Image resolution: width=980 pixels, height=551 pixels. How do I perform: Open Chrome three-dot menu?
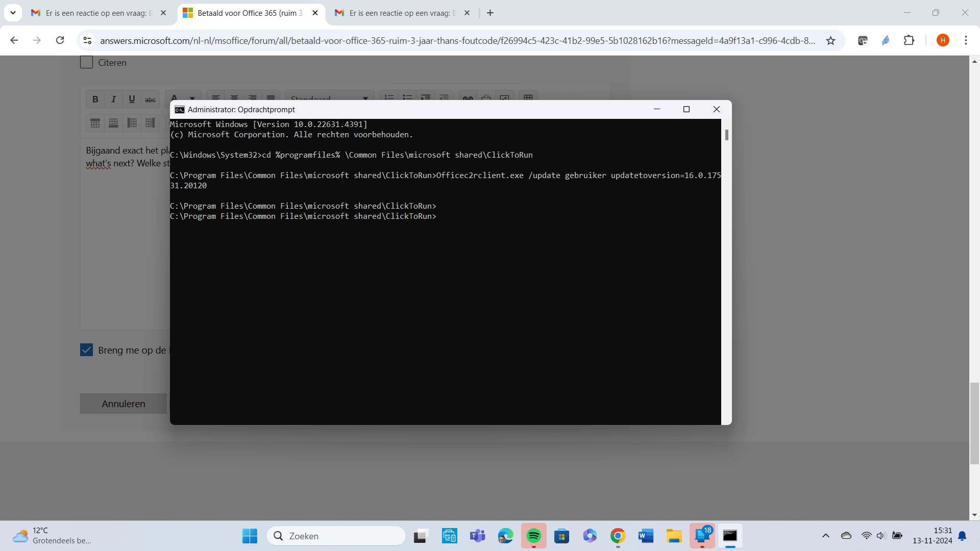[x=966, y=40]
